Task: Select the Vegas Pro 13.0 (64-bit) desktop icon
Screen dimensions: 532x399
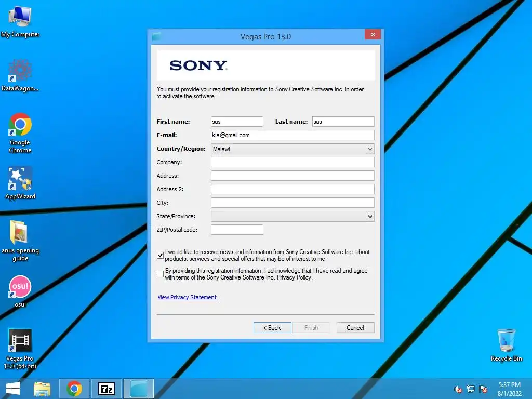Action: pyautogui.click(x=20, y=349)
